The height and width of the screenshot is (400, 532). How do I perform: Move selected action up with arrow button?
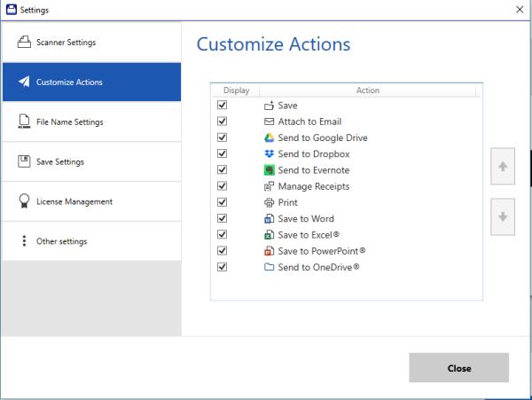502,166
